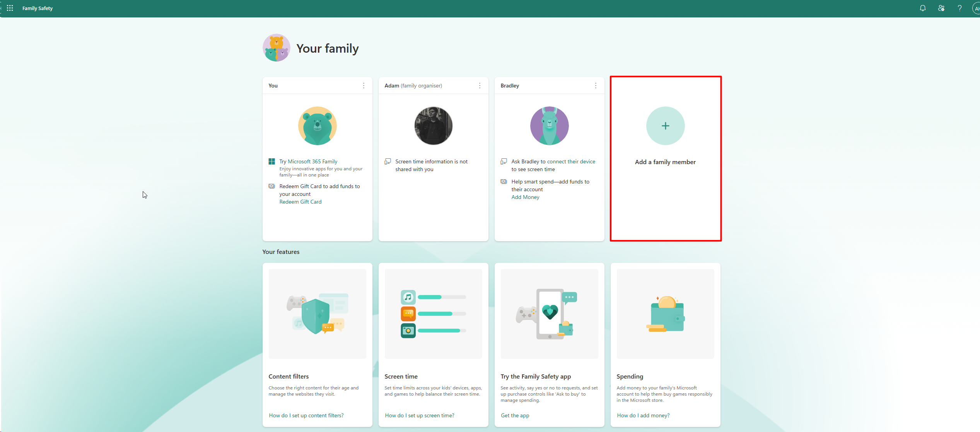Viewport: 980px width, 432px height.
Task: Click the smart spend card icon on Bradley's card
Action: pos(504,181)
